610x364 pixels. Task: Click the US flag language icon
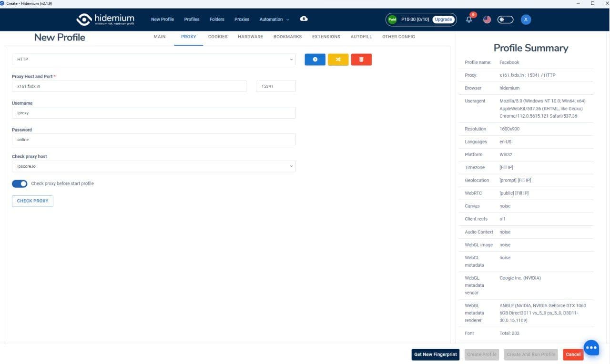coord(487,20)
